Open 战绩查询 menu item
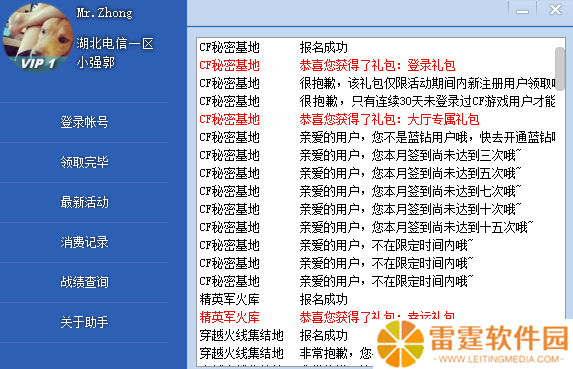The height and width of the screenshot is (369, 573). [x=84, y=282]
